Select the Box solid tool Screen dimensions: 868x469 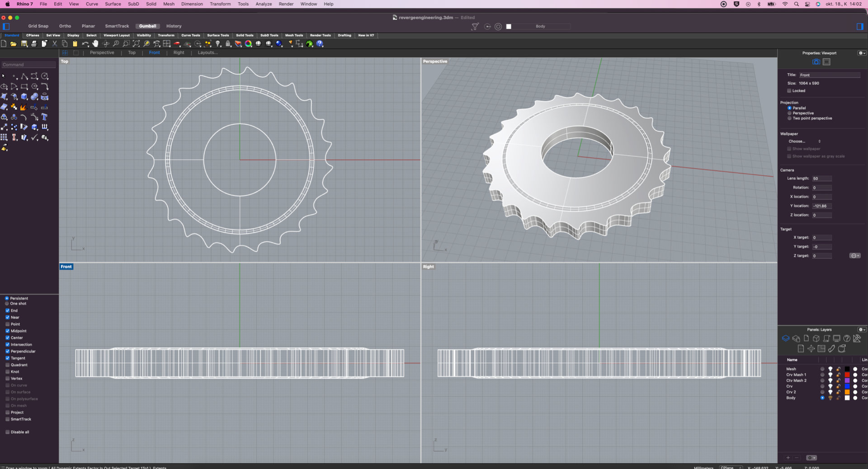[x=24, y=97]
